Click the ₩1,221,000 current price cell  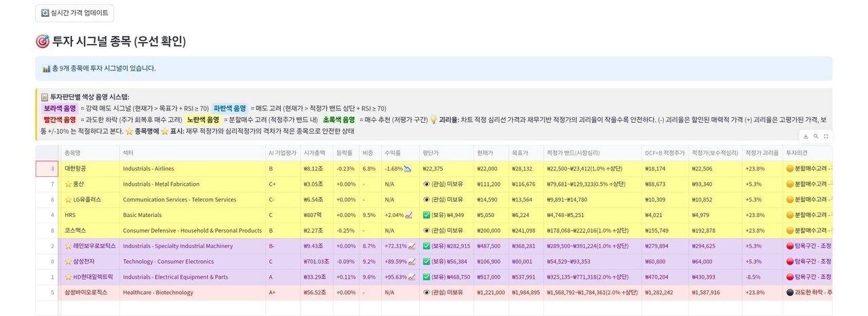point(492,292)
